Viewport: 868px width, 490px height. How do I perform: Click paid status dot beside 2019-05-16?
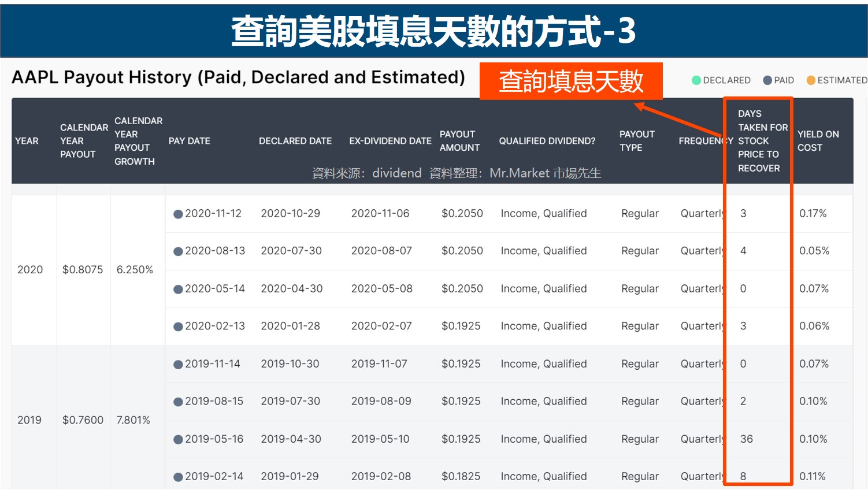click(x=179, y=440)
